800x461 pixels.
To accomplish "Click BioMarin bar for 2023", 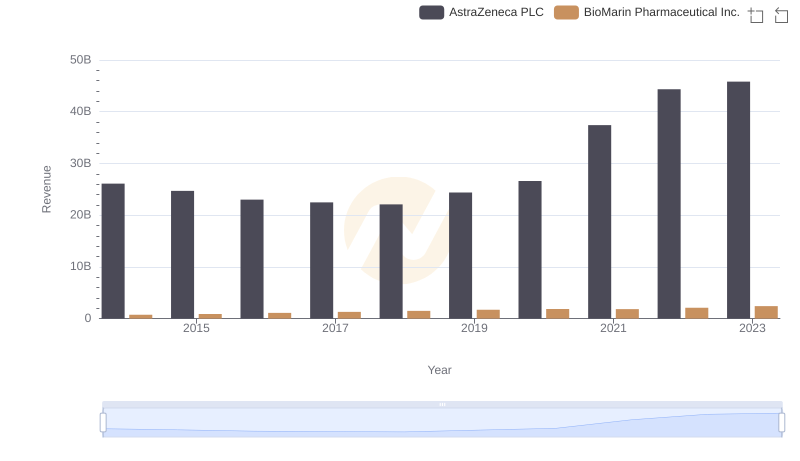I will [766, 312].
